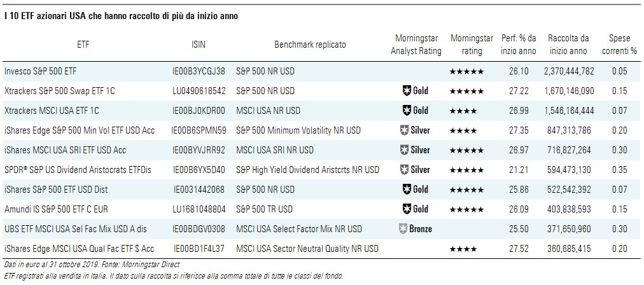Click the Gold badge for Amundi IS S&P 500

pyautogui.click(x=415, y=209)
